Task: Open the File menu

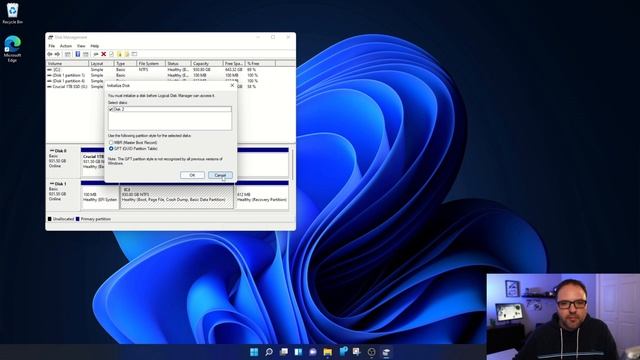Action: click(x=51, y=46)
